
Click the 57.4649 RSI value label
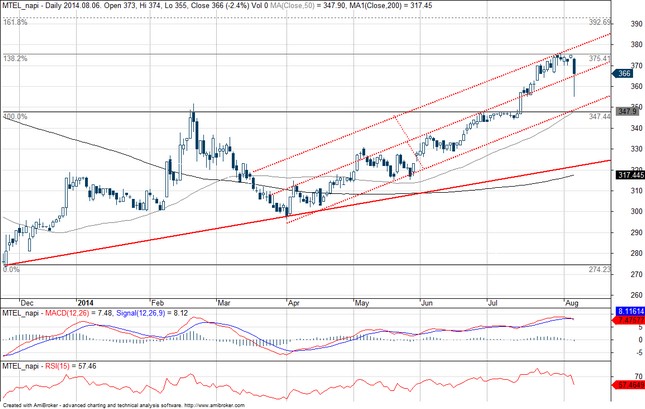pyautogui.click(x=629, y=385)
